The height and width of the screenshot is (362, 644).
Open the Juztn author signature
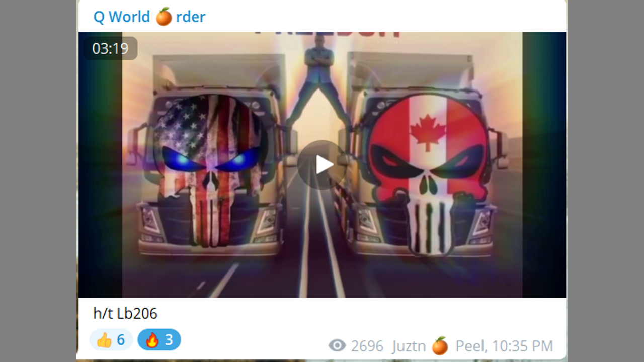click(x=409, y=346)
